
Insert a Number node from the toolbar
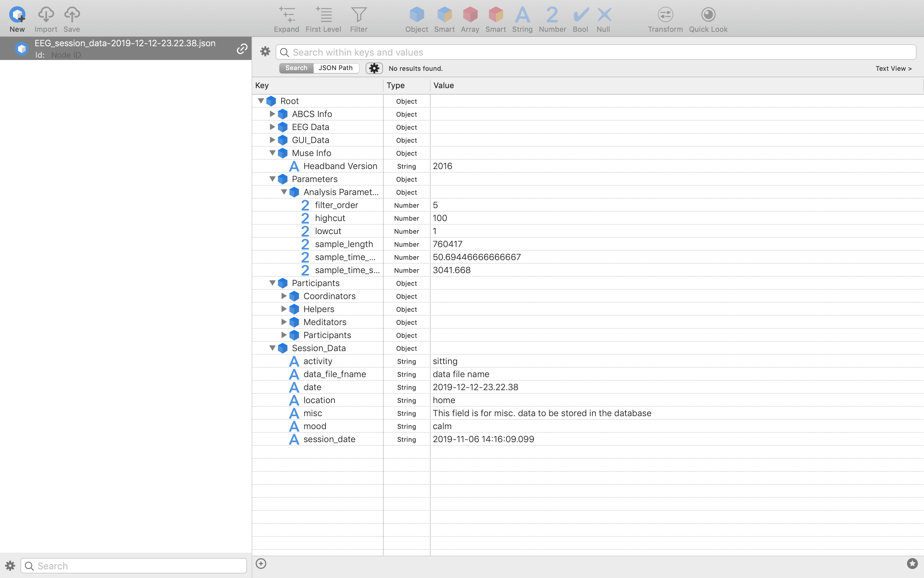tap(552, 15)
